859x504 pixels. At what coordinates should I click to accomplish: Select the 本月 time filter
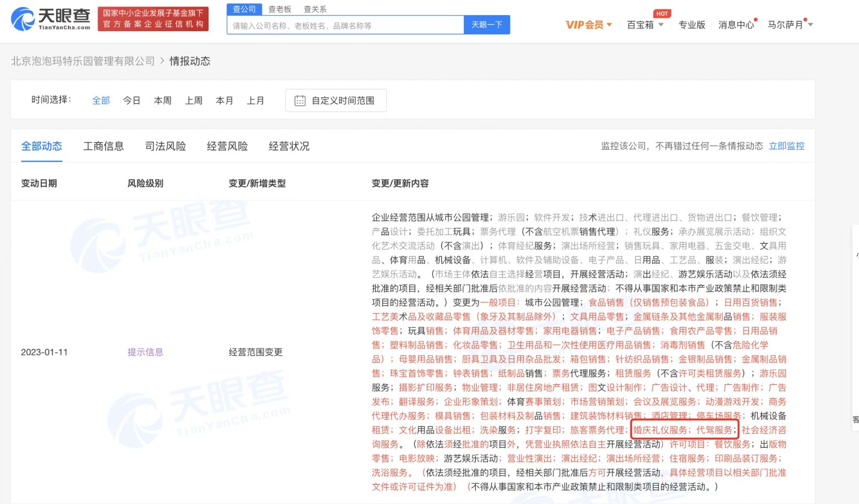click(x=224, y=100)
